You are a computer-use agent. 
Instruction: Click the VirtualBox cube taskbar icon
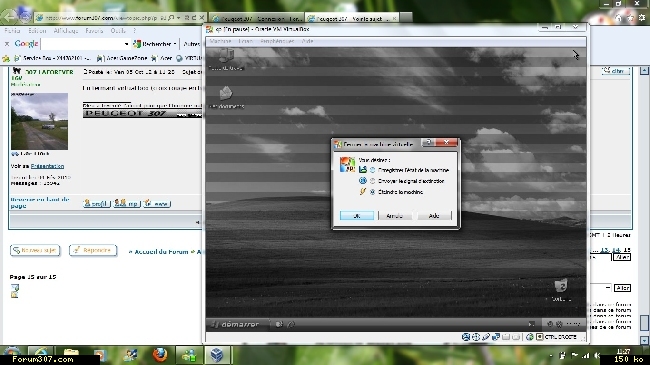point(217,355)
